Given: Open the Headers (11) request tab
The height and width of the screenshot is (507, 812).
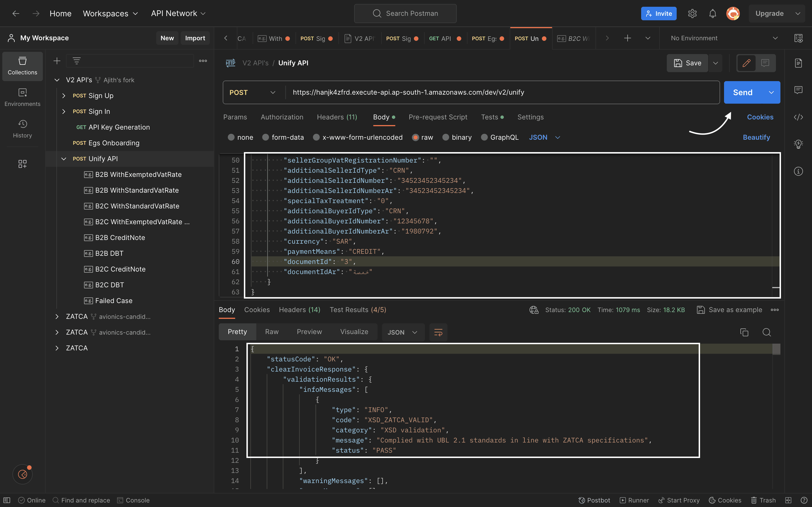Looking at the screenshot, I should coord(337,117).
